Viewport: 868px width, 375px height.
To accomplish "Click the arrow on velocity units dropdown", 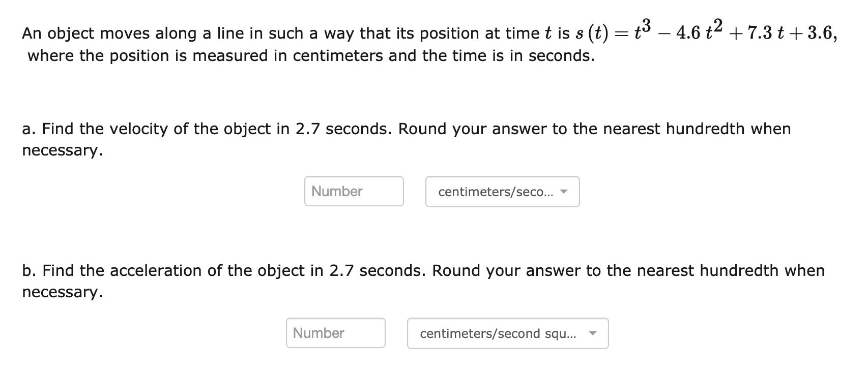I will point(563,192).
